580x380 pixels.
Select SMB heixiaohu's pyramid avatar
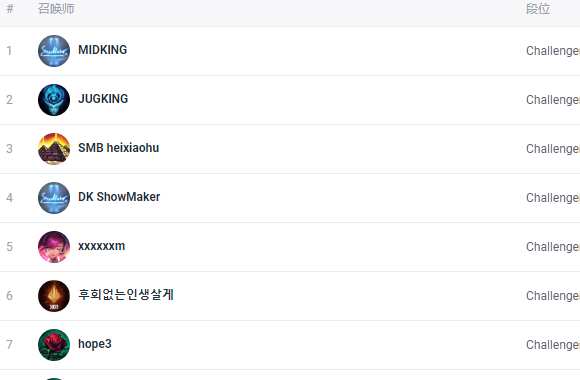[x=54, y=149]
